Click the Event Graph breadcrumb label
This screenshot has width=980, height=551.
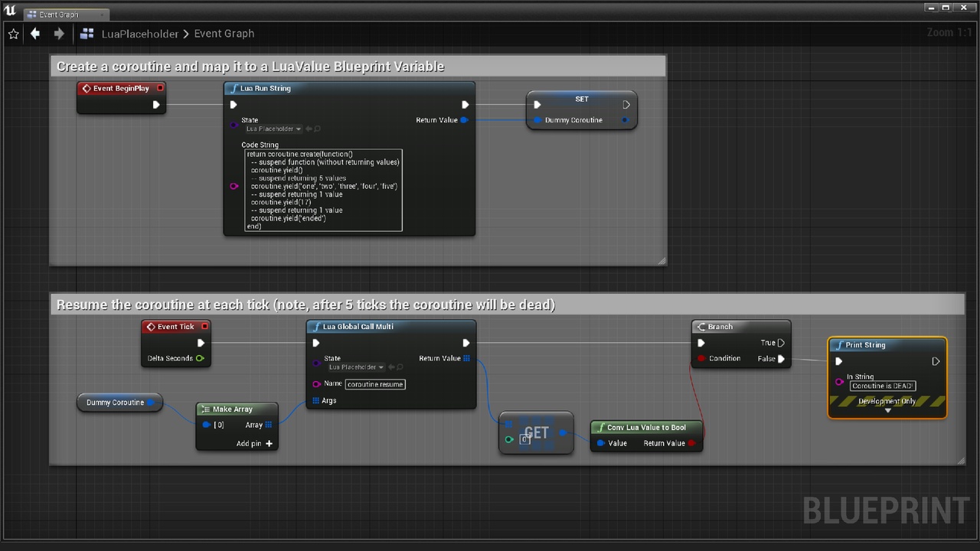pos(224,34)
